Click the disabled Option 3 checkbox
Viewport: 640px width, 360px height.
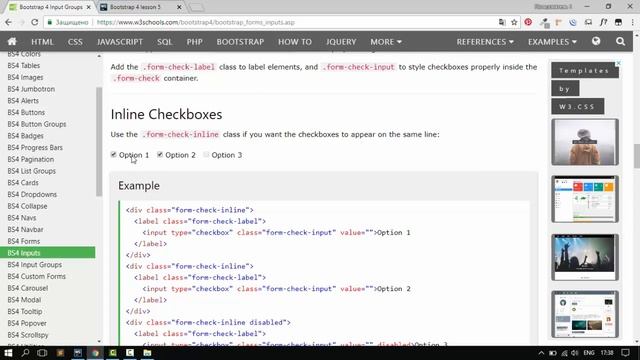pos(206,154)
